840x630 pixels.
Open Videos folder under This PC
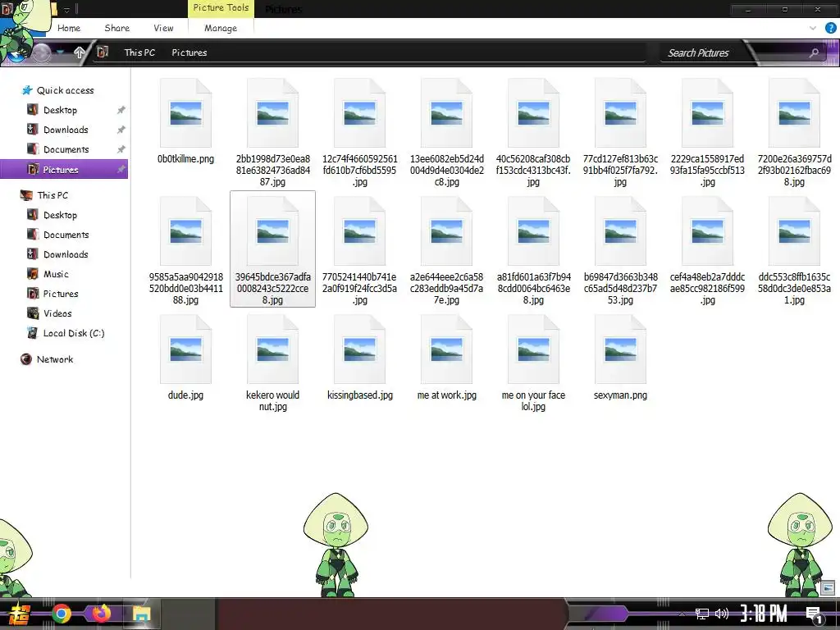(57, 313)
